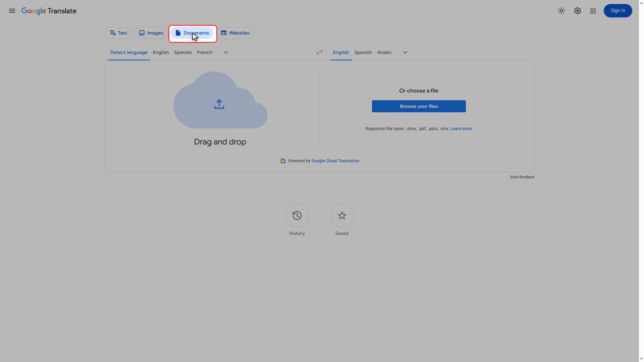This screenshot has height=362, width=644.
Task: Open translation History
Action: tap(297, 216)
